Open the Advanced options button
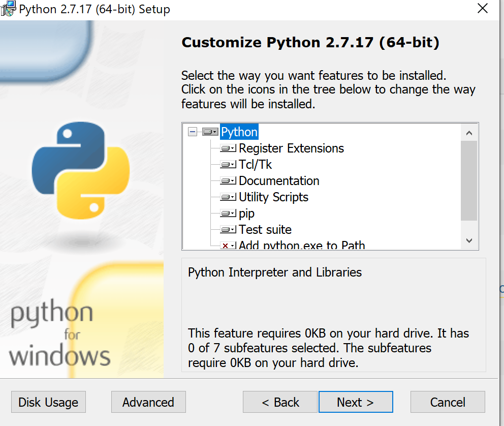The width and height of the screenshot is (504, 426). 148,402
